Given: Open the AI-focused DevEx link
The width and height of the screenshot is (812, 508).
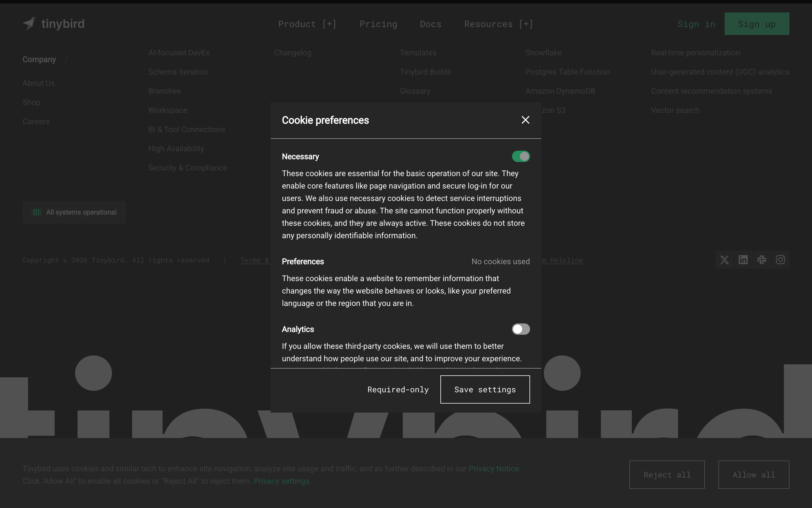Looking at the screenshot, I should coord(179,53).
